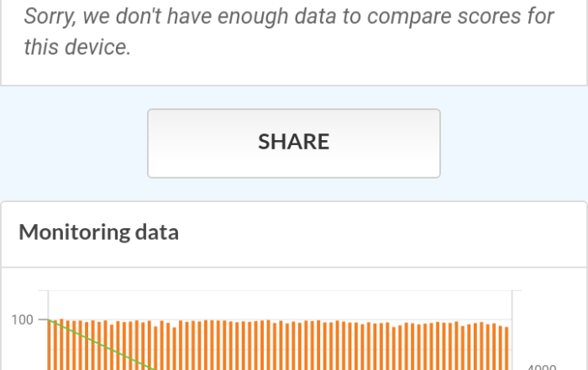588x370 pixels.
Task: Click the green line in the chart
Action: point(101,343)
